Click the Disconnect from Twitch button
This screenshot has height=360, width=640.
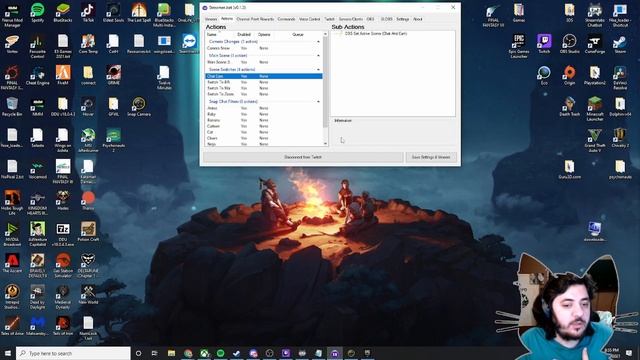(303, 157)
